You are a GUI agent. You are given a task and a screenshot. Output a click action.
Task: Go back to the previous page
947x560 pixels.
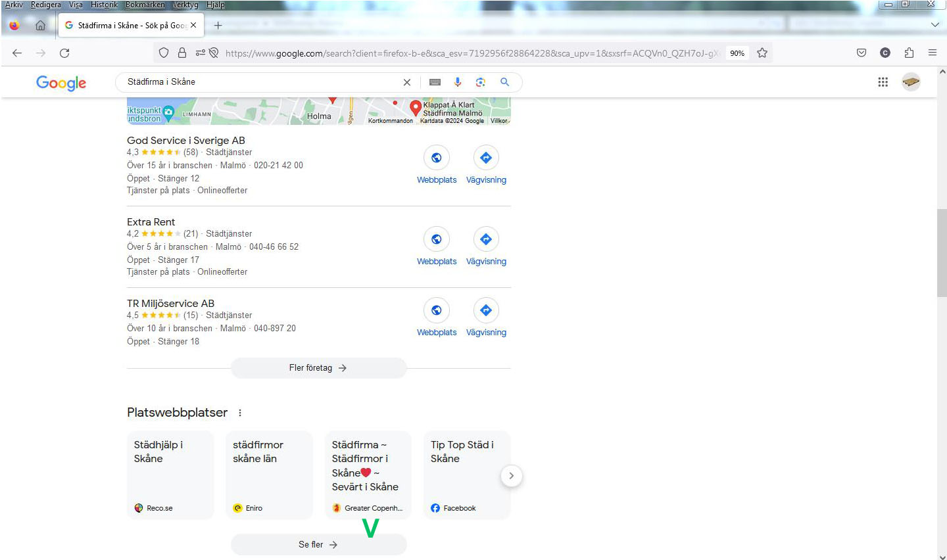click(x=17, y=53)
